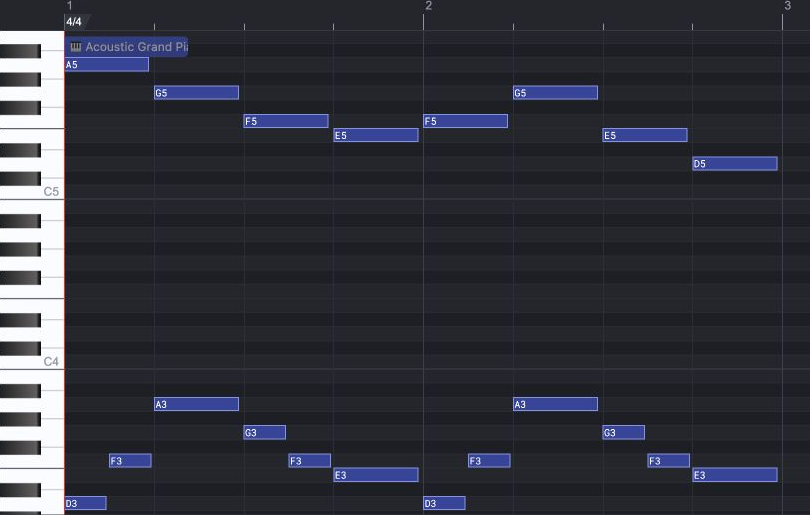The height and width of the screenshot is (515, 810).
Task: Select the F5 note in bar 1
Action: point(286,121)
